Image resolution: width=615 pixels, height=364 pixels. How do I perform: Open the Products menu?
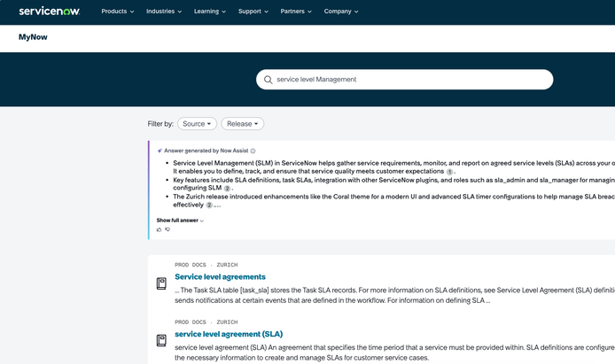point(118,12)
